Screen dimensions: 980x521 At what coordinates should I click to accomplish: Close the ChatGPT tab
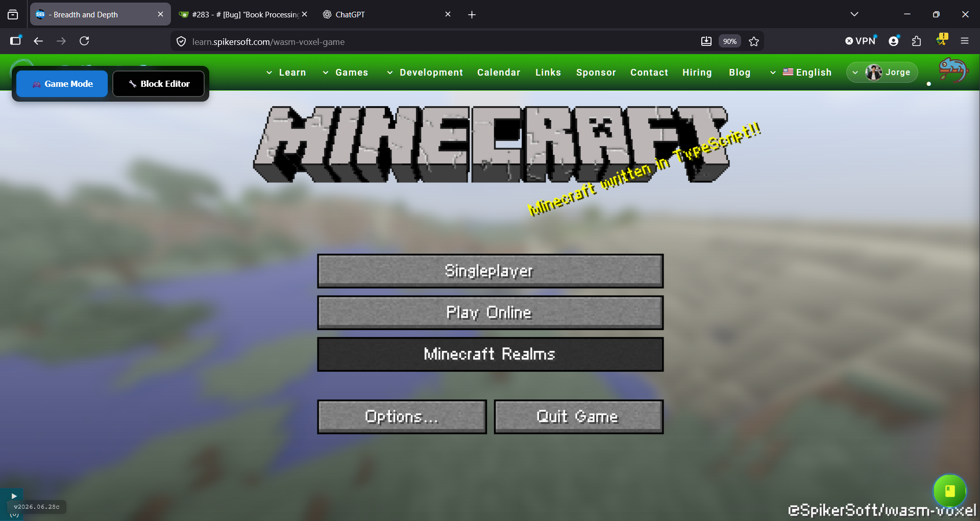coord(448,14)
